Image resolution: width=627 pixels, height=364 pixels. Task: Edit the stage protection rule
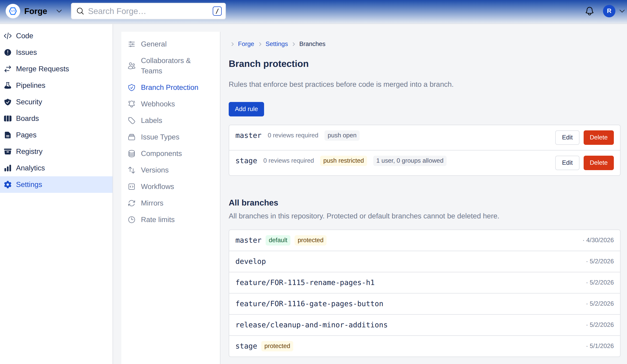click(x=567, y=163)
